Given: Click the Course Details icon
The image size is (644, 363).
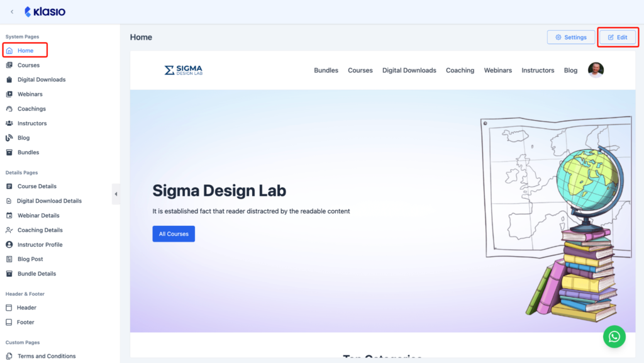Looking at the screenshot, I should 9,186.
